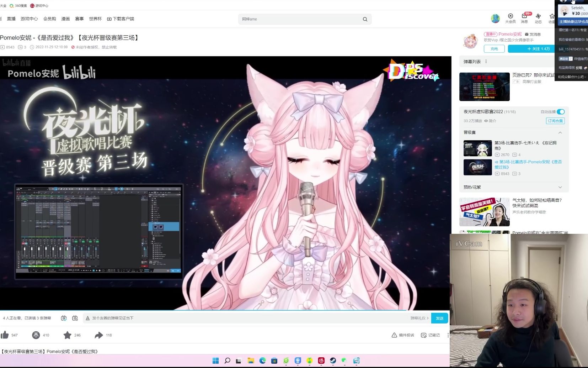Open 弹幕礼仪 etiquette link
The image size is (588, 368).
[419, 318]
